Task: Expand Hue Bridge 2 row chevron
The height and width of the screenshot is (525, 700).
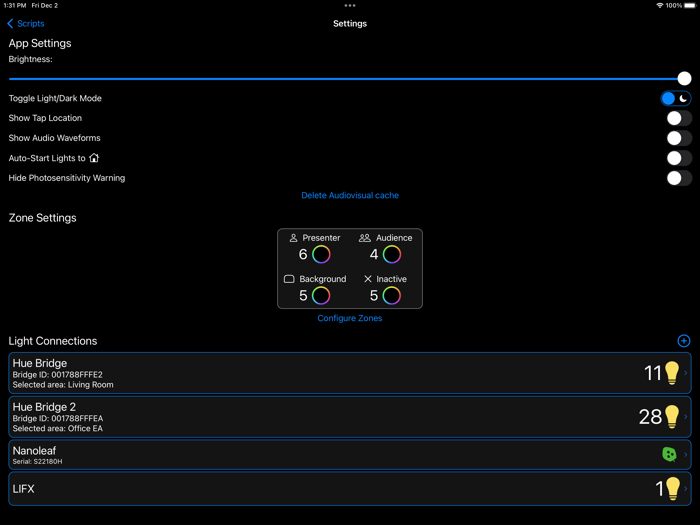Action: click(686, 417)
